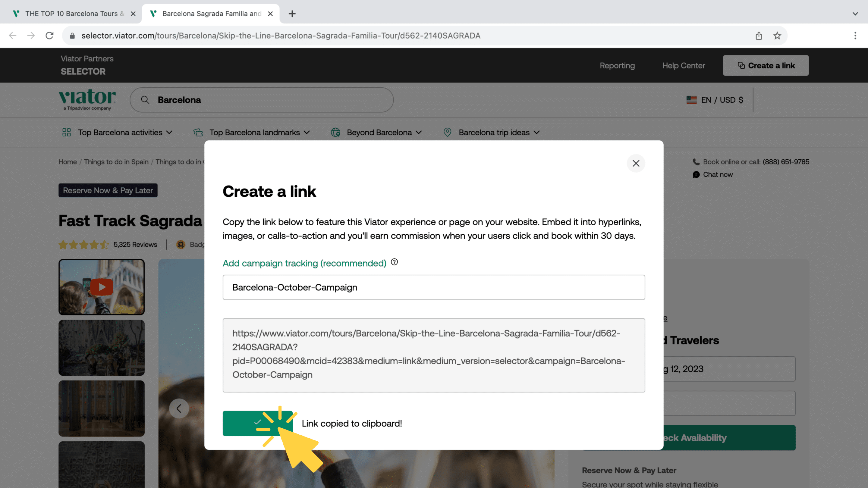
Task: Click the Check Availability button
Action: (729, 437)
